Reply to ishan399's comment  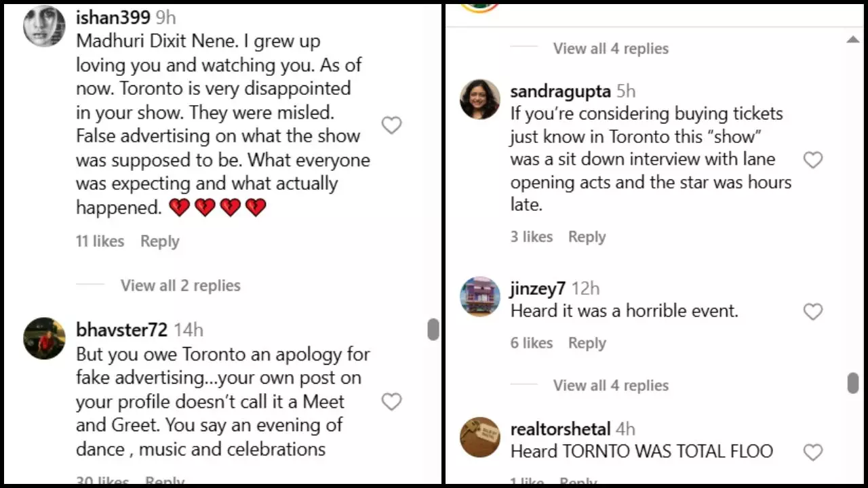click(159, 241)
